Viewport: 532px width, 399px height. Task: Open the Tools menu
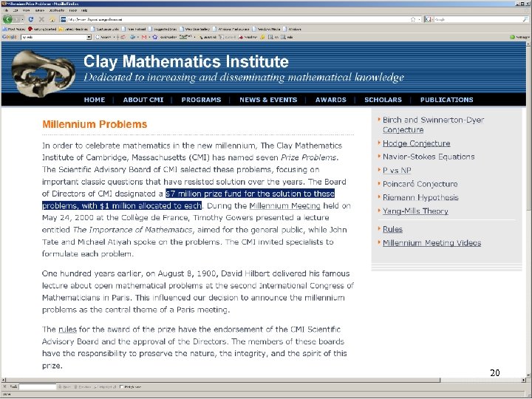tap(73, 10)
